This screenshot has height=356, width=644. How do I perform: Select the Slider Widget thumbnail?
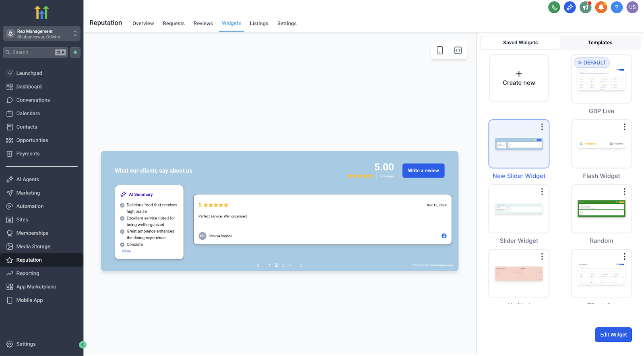[519, 209]
